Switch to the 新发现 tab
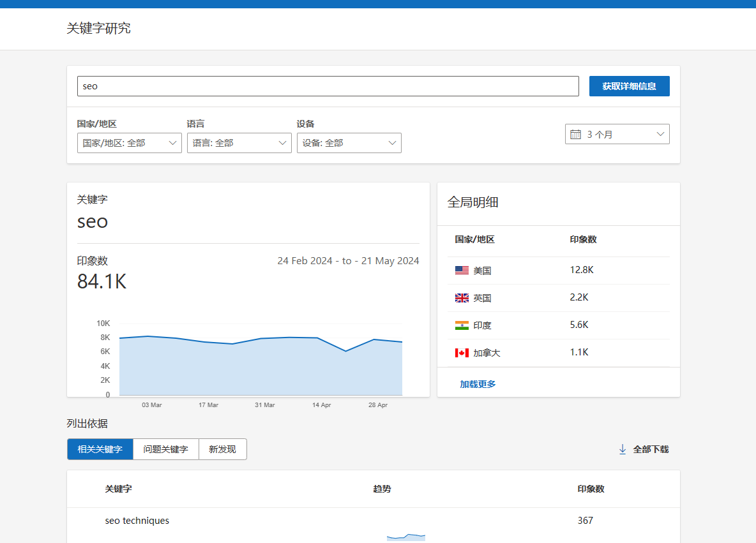The image size is (756, 543). click(222, 449)
